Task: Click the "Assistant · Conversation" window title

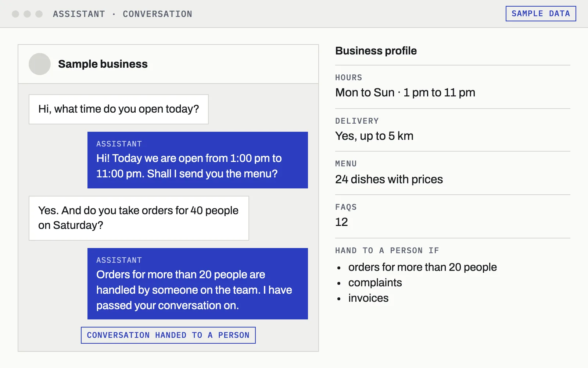Action: [122, 14]
